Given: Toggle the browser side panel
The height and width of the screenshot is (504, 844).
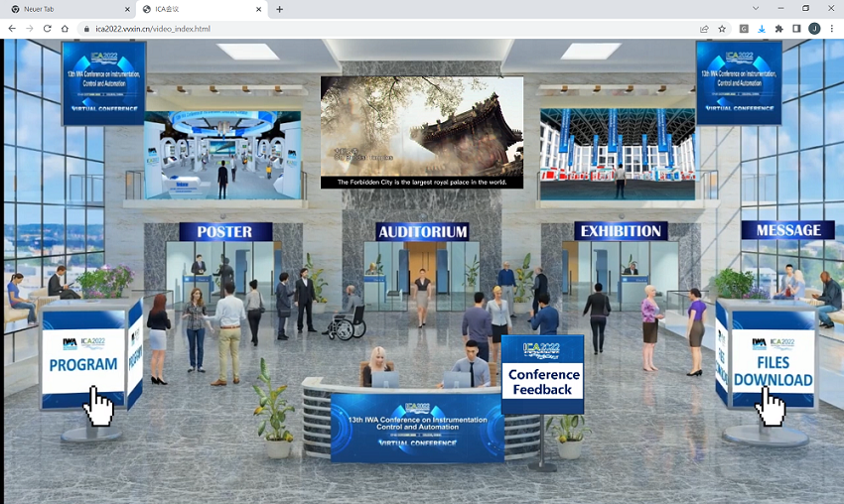Looking at the screenshot, I should (796, 29).
